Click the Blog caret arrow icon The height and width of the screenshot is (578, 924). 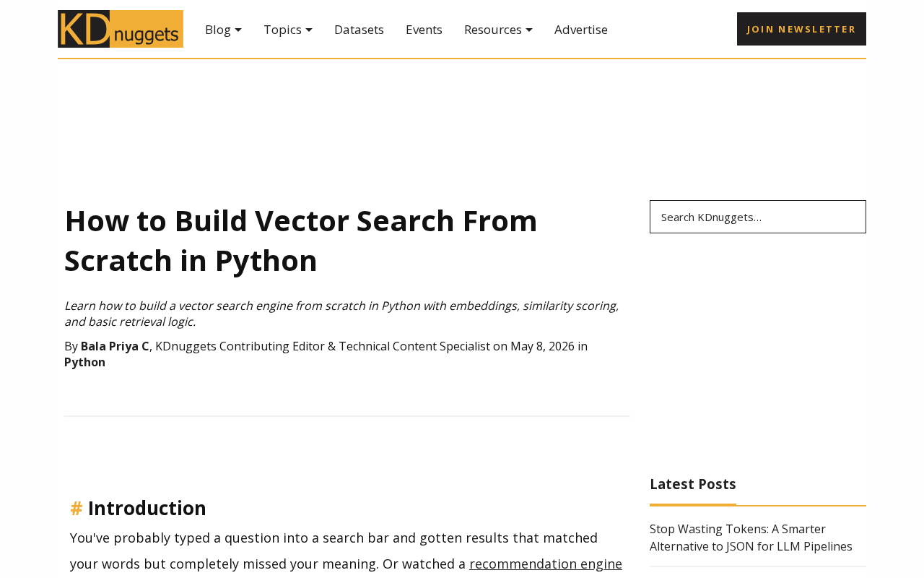238,30
